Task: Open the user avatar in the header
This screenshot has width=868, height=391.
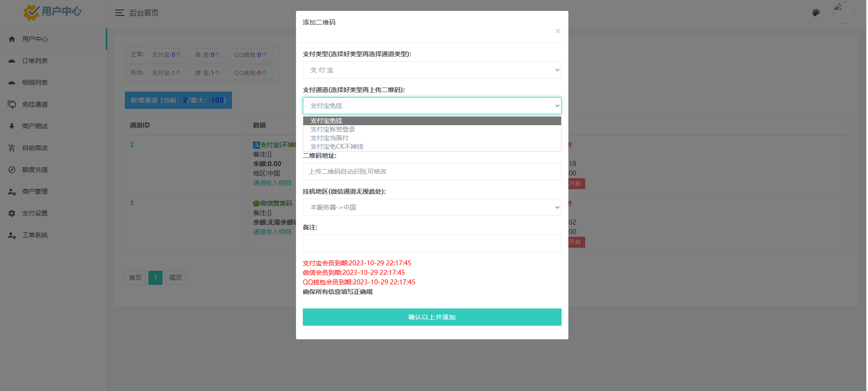Action: (x=843, y=13)
